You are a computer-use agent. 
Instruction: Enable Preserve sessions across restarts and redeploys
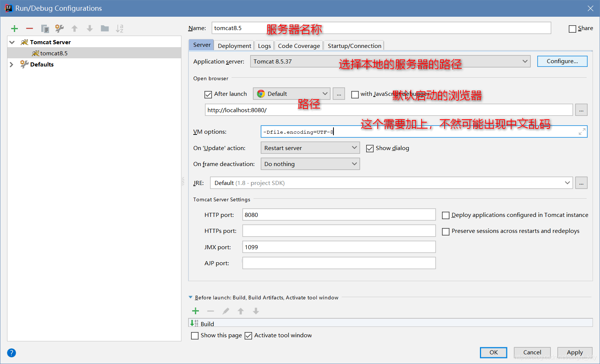(446, 231)
